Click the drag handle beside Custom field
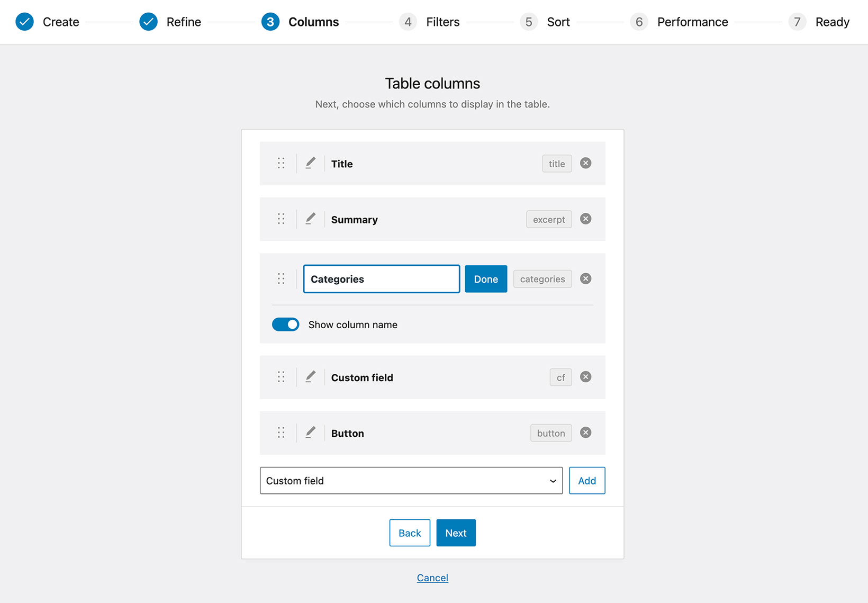This screenshot has height=603, width=868. (x=281, y=377)
